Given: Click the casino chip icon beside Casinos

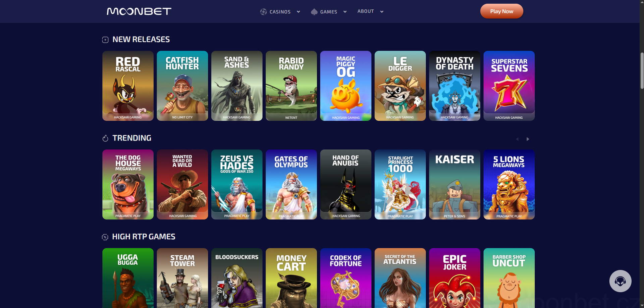Looking at the screenshot, I should pyautogui.click(x=264, y=12).
